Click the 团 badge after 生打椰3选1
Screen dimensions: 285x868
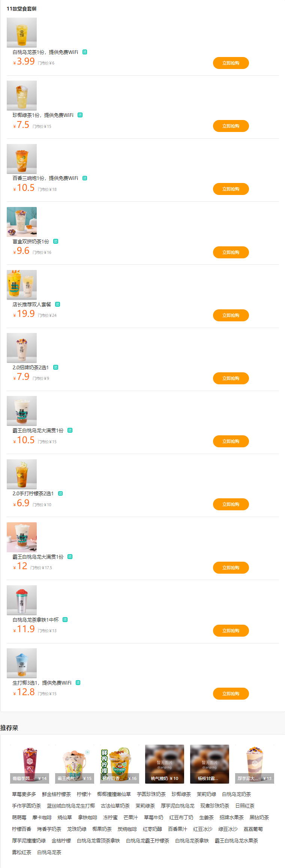pyautogui.click(x=78, y=683)
